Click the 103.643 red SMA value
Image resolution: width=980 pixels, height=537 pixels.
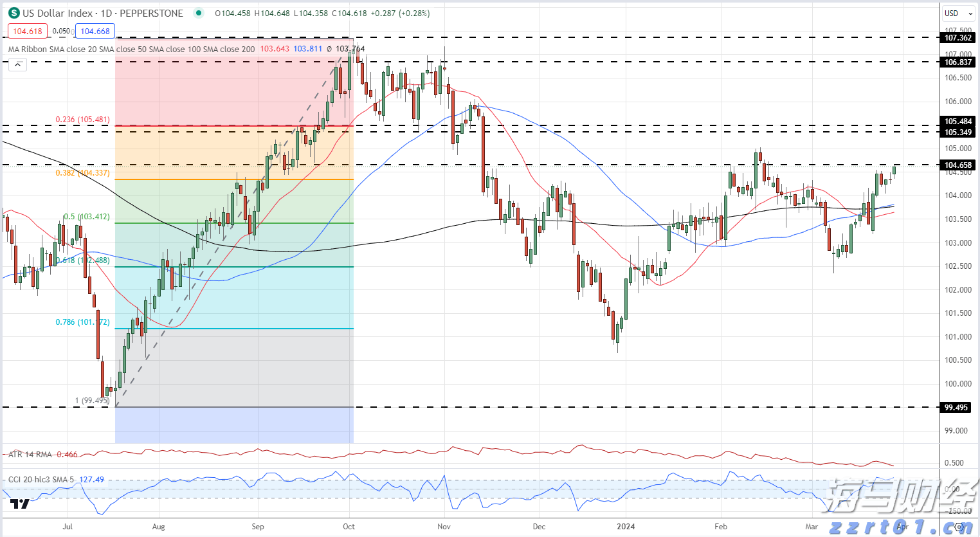click(x=275, y=49)
